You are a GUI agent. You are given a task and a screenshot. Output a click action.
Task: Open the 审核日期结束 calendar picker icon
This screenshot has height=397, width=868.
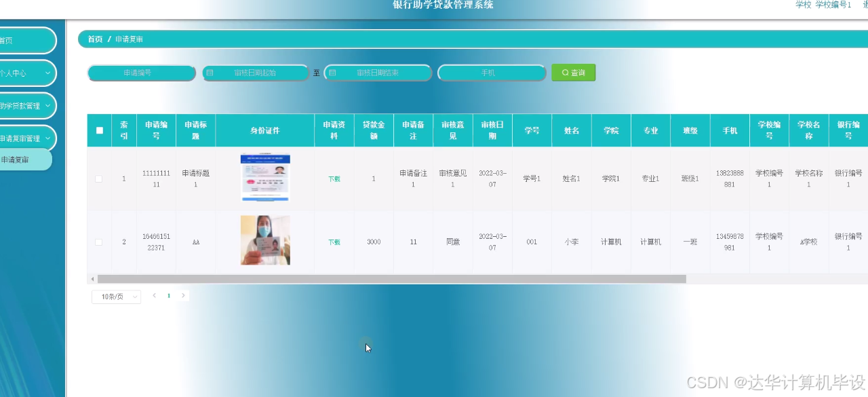(x=332, y=73)
